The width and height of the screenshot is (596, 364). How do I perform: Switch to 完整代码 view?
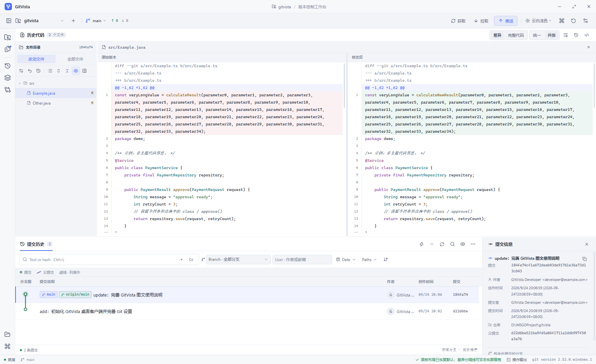pyautogui.click(x=516, y=35)
